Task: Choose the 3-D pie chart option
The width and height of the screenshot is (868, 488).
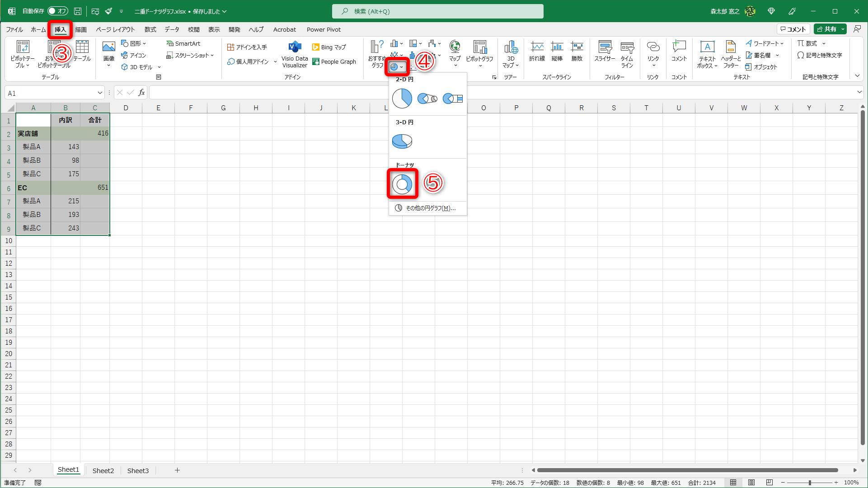Action: click(x=402, y=141)
